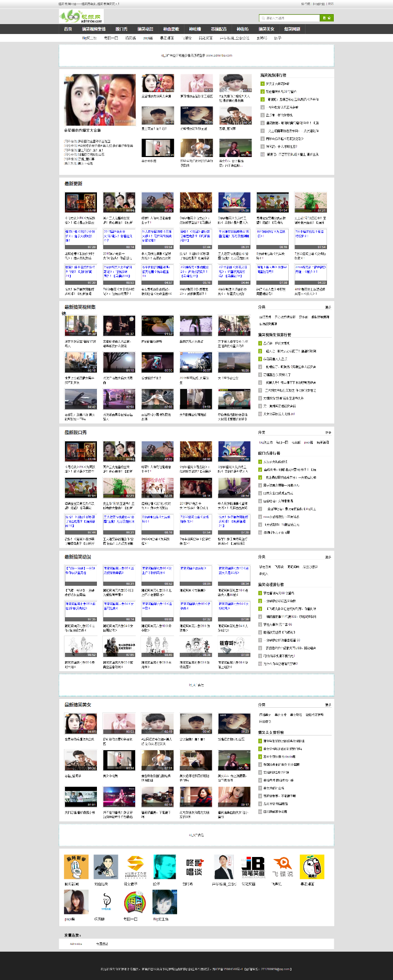Open the black swirl logo channel icon
393x980 pixels.
click(x=106, y=902)
